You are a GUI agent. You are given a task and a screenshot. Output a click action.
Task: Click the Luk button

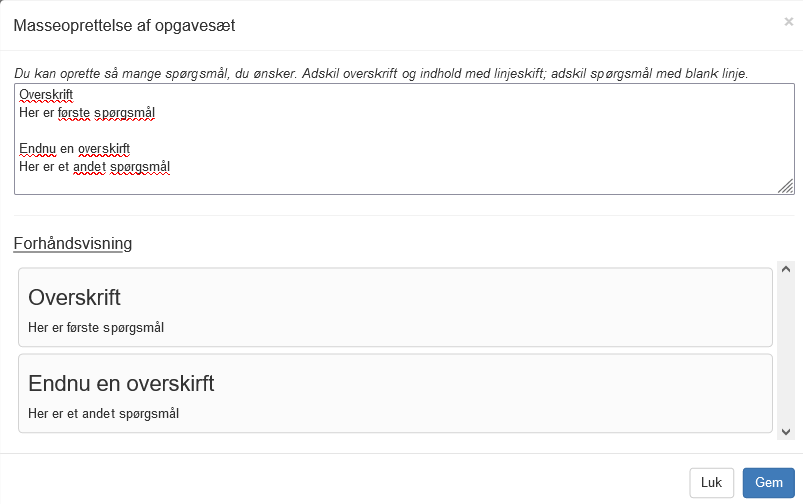[711, 482]
